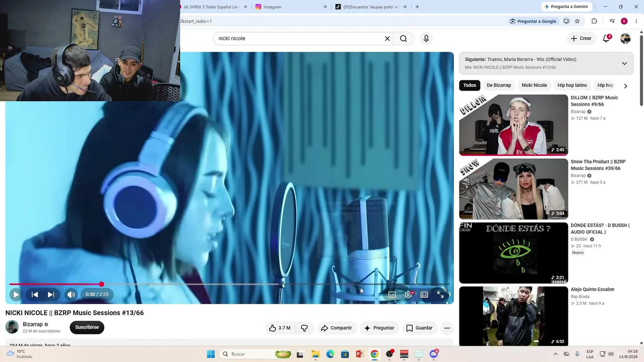The height and width of the screenshot is (362, 644).
Task: Mute the video player volume
Action: pos(71,295)
